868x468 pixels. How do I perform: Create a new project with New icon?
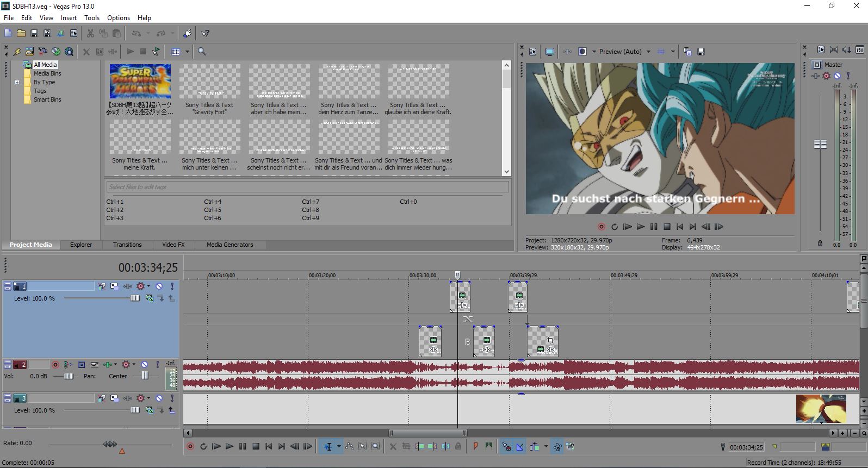(8, 33)
